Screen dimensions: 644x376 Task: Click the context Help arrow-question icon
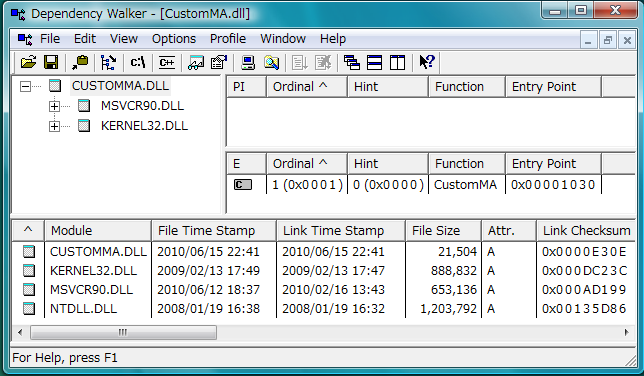coord(427,62)
